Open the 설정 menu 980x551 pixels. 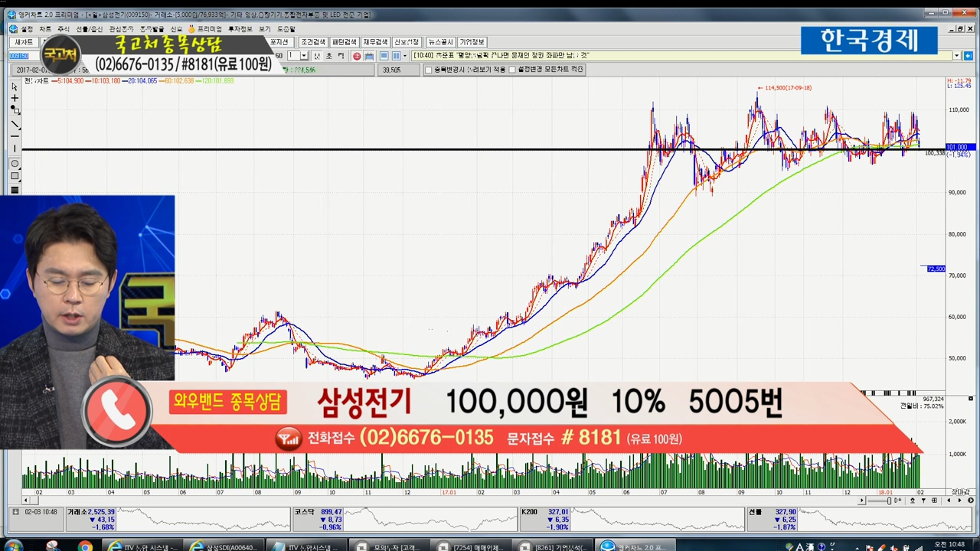[x=27, y=29]
